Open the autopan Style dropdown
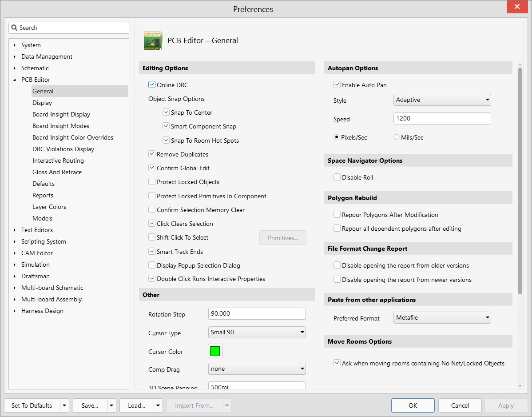The height and width of the screenshot is (417, 532). coord(442,100)
